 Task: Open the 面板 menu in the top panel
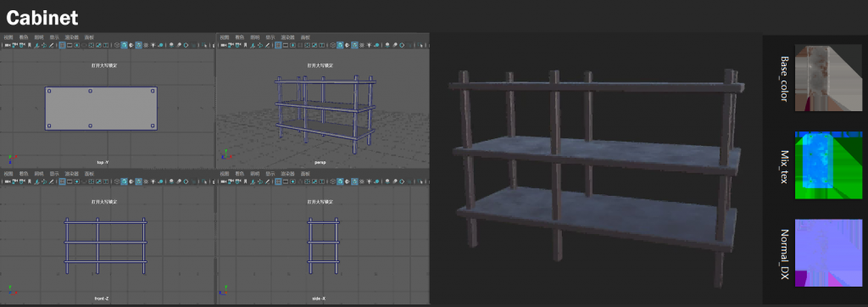coord(89,37)
